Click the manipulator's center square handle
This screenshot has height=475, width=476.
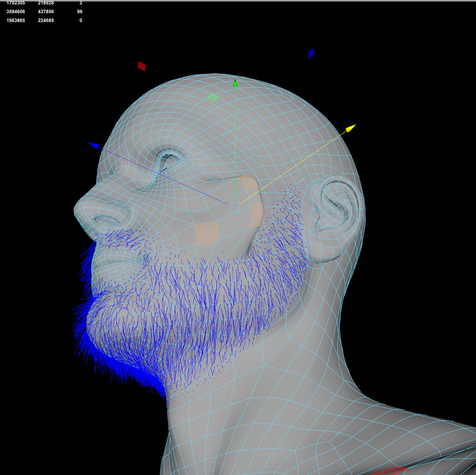235,207
